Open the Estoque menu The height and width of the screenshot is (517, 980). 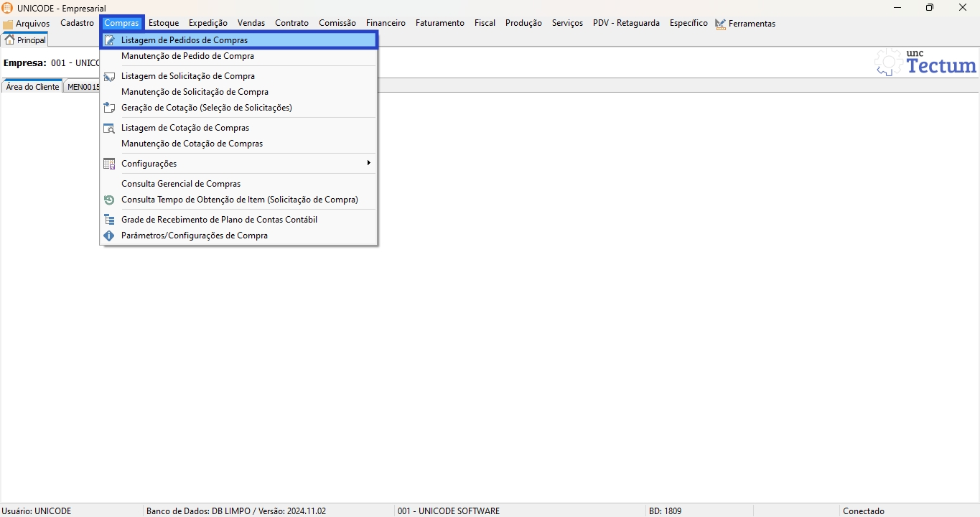click(x=164, y=23)
